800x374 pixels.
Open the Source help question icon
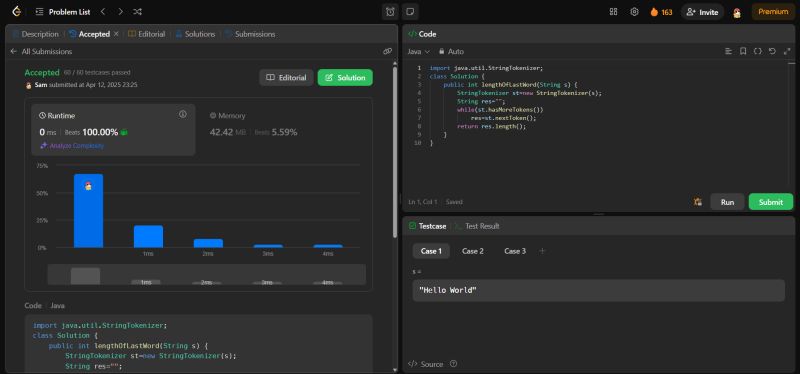pyautogui.click(x=454, y=364)
